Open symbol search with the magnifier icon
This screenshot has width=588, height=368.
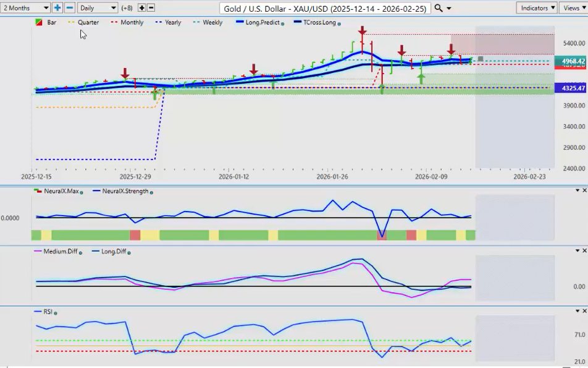click(x=439, y=8)
